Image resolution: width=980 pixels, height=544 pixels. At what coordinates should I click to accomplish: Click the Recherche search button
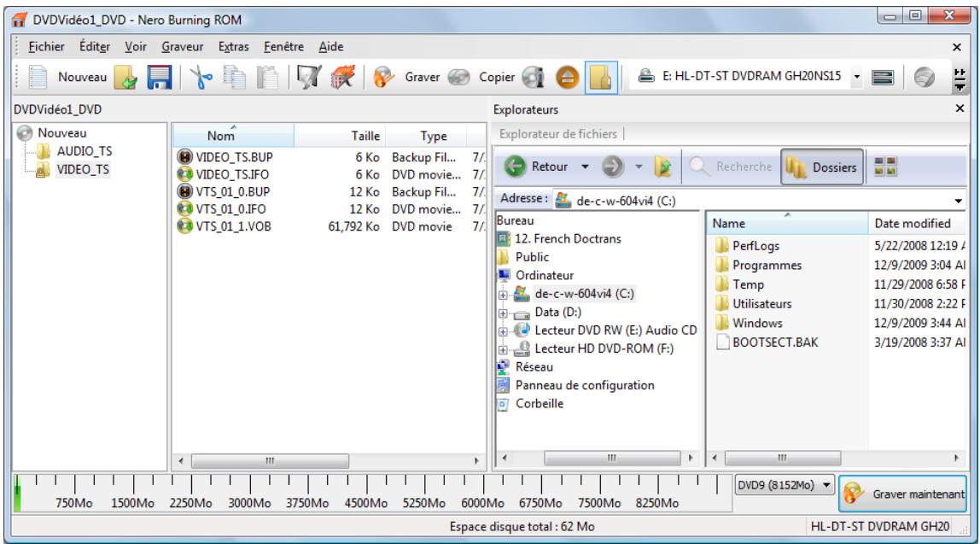[731, 167]
